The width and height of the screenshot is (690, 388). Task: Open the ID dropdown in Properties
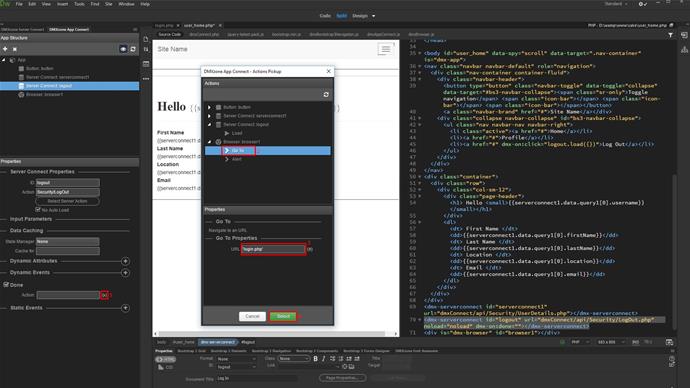[x=236, y=366]
